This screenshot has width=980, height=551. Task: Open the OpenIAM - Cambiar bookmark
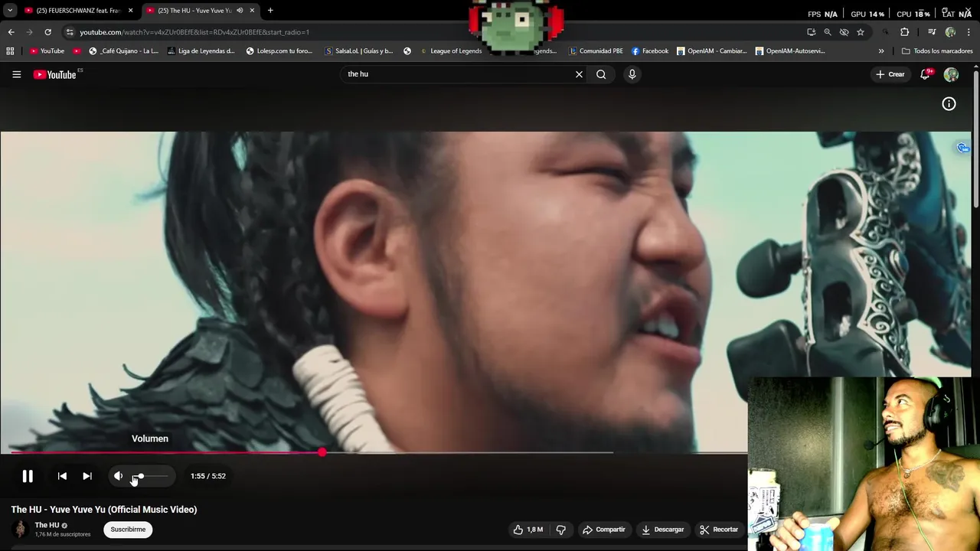pyautogui.click(x=712, y=51)
